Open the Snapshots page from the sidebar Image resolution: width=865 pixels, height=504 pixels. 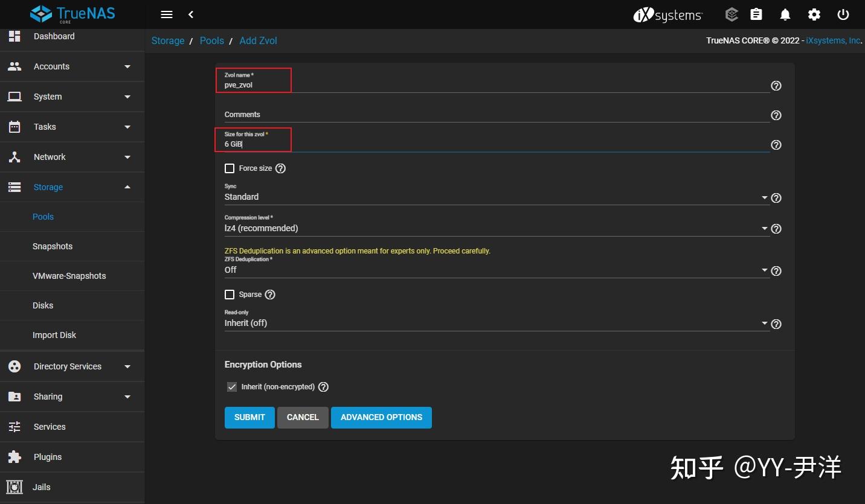click(x=53, y=246)
